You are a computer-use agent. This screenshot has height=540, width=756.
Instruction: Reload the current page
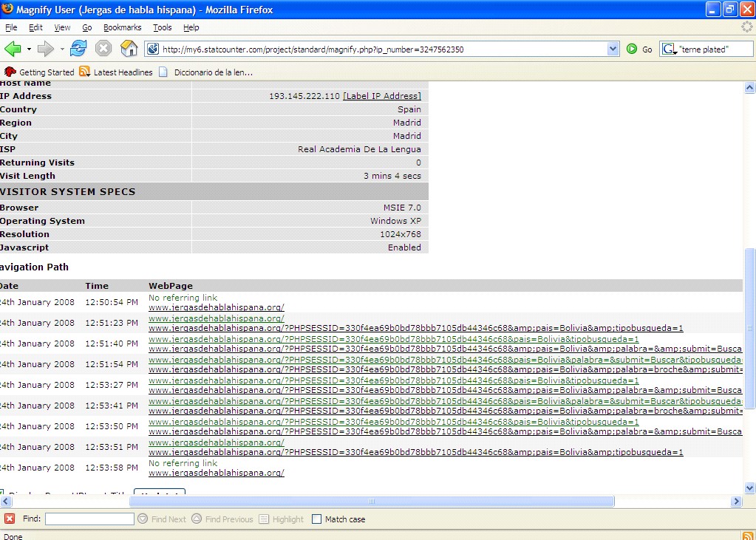tap(78, 49)
